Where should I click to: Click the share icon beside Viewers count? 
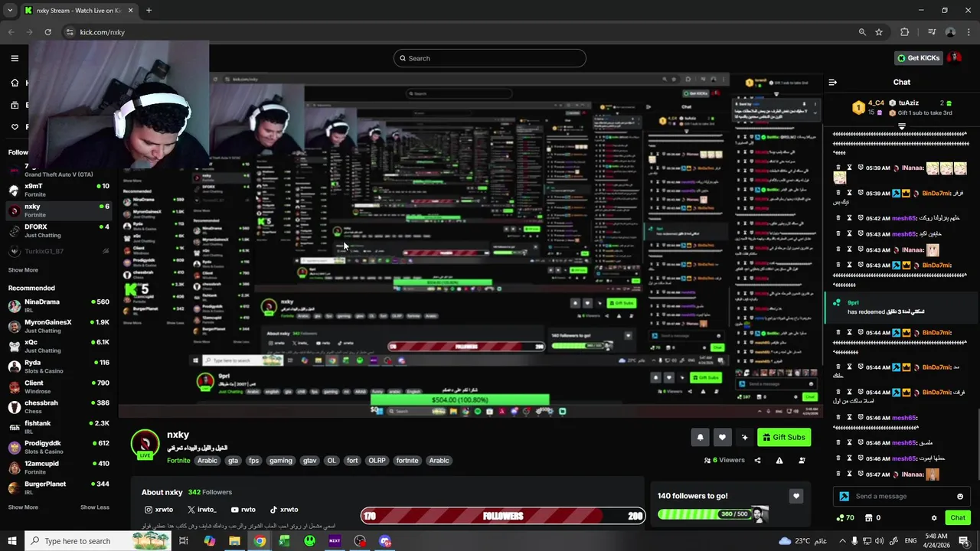pos(757,460)
